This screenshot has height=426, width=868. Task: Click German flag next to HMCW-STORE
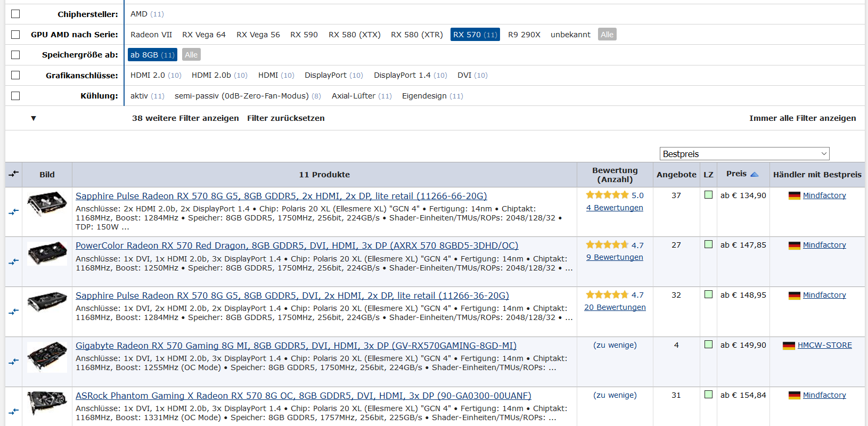click(789, 346)
